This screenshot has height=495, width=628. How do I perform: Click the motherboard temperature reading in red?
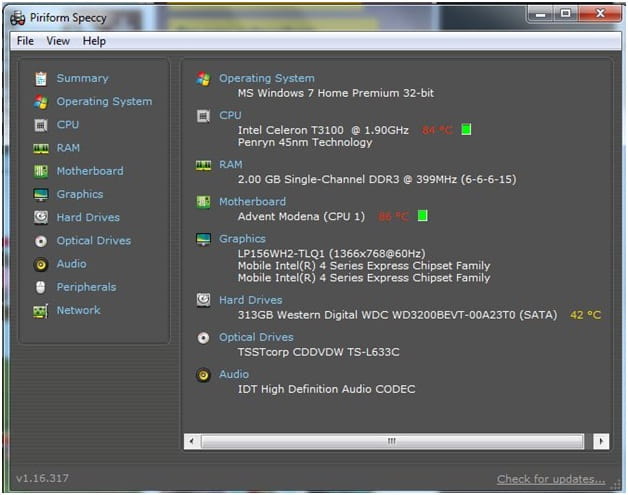[393, 217]
